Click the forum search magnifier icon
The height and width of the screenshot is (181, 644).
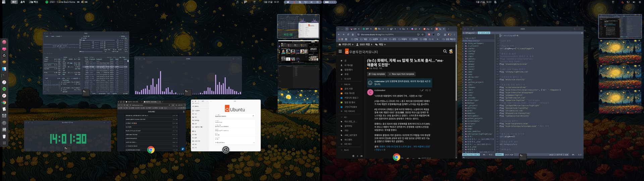[445, 52]
